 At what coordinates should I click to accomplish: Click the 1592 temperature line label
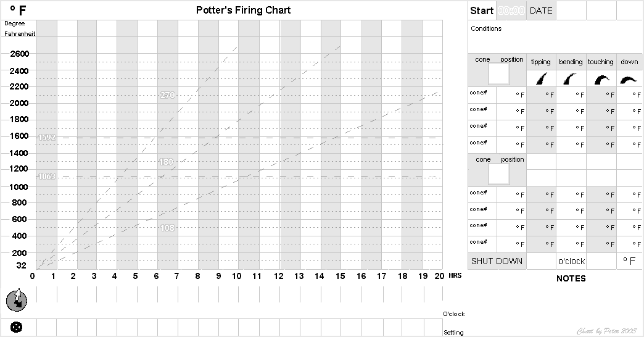(47, 137)
